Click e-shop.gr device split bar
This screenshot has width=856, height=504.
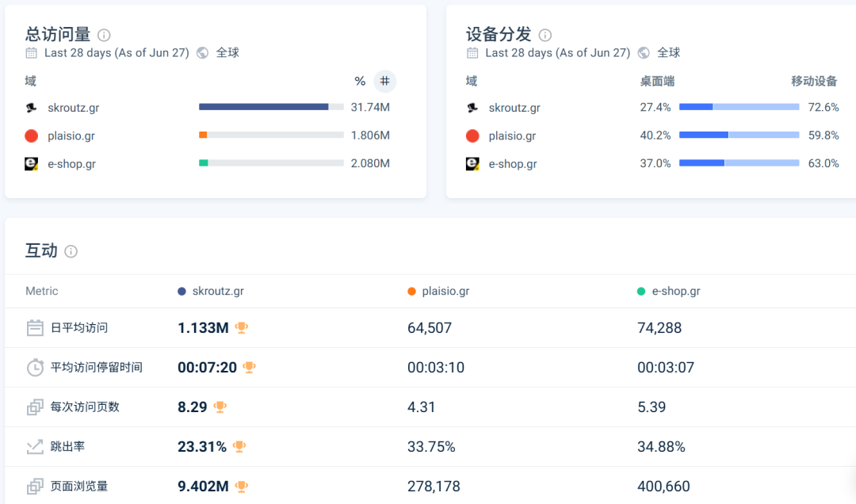739,162
